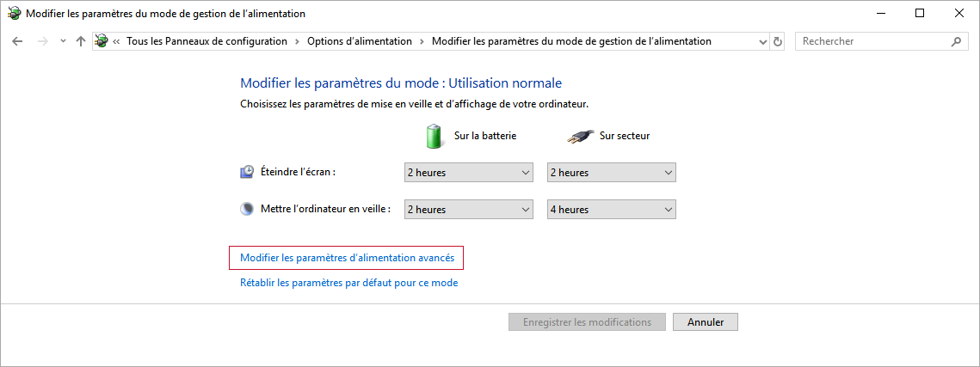
Task: Go up one folder level arrow
Action: click(81, 41)
